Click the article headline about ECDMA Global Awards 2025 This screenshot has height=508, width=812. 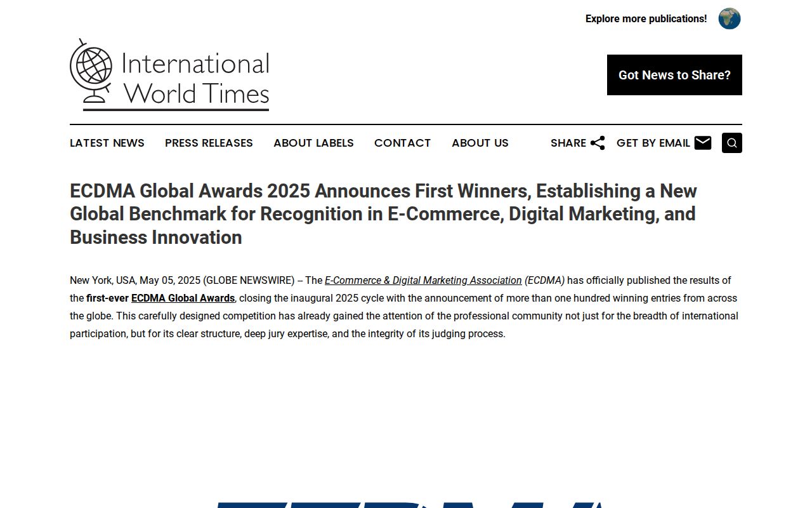[383, 214]
